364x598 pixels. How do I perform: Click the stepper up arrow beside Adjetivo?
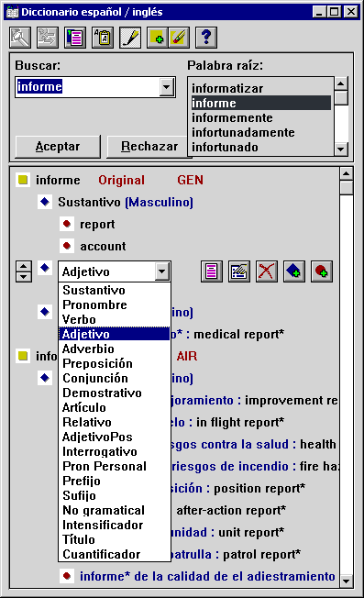point(24,266)
